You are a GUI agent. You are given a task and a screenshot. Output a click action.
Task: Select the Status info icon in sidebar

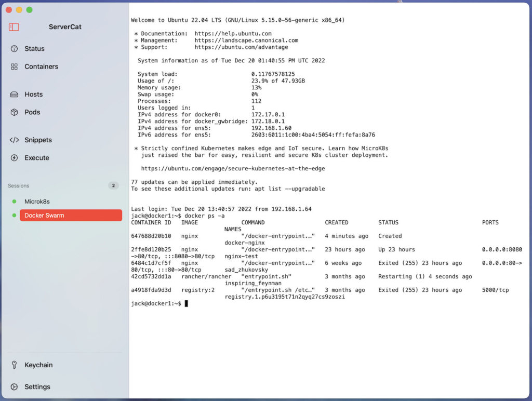(x=14, y=48)
